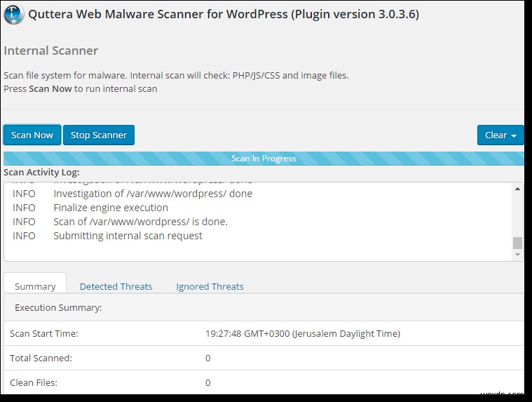Click the Scan In Progress bar
The width and height of the screenshot is (532, 402).
click(x=264, y=159)
